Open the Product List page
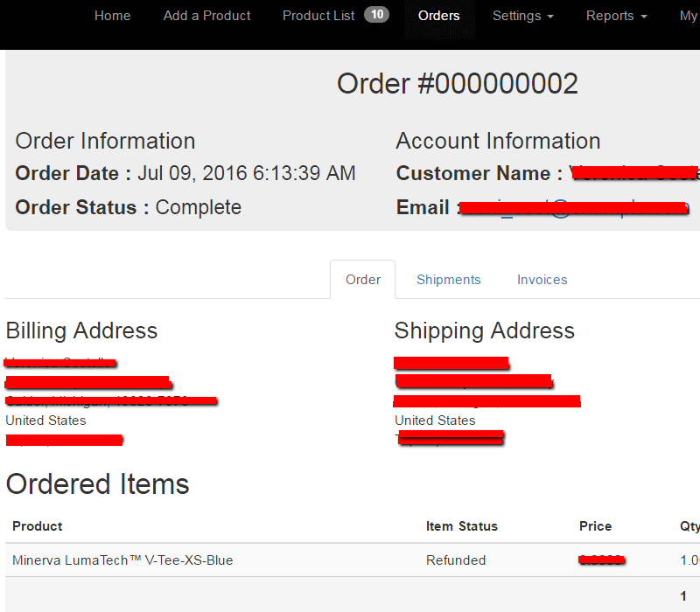The width and height of the screenshot is (700, 612). click(x=318, y=16)
